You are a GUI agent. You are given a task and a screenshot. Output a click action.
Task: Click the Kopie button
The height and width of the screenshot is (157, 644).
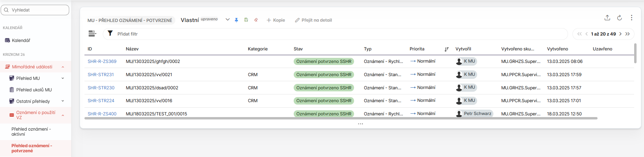point(276,20)
